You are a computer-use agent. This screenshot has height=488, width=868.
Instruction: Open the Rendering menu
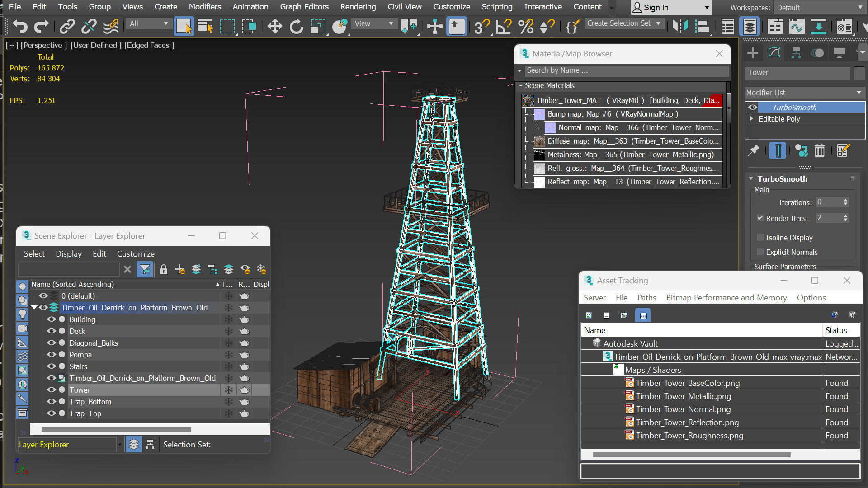point(358,7)
